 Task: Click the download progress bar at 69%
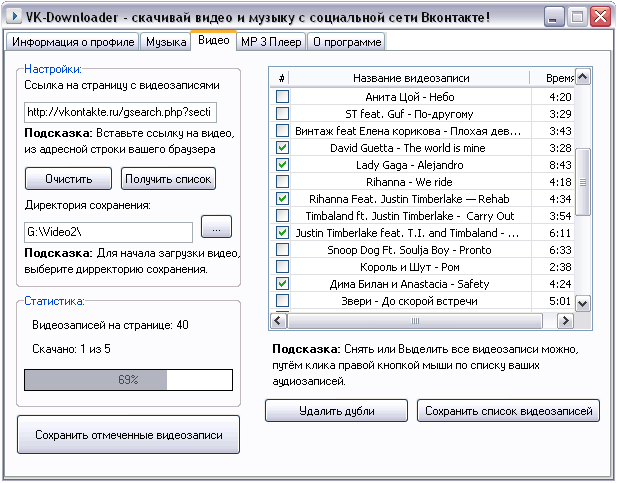click(x=128, y=380)
